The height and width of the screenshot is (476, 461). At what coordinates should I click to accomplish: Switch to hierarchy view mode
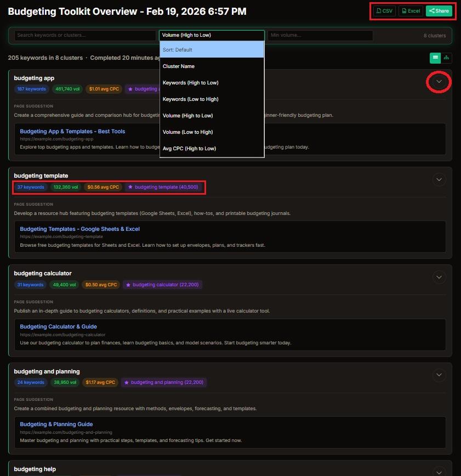click(x=446, y=58)
